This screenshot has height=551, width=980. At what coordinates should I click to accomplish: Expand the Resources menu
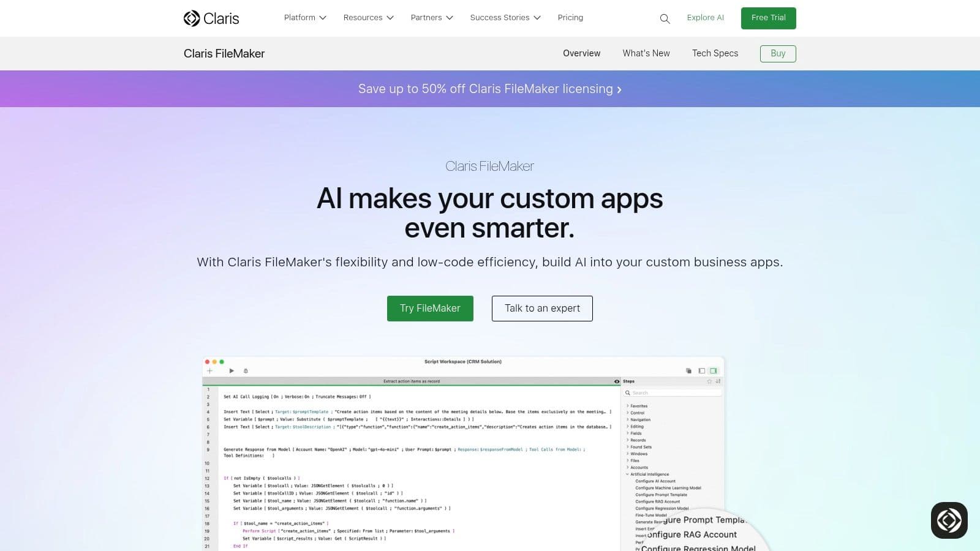(x=369, y=18)
